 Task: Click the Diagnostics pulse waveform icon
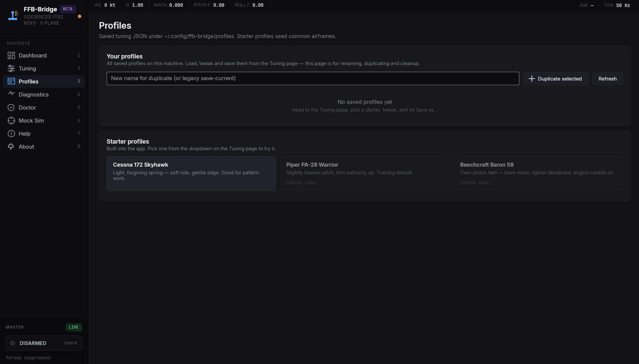coord(11,94)
